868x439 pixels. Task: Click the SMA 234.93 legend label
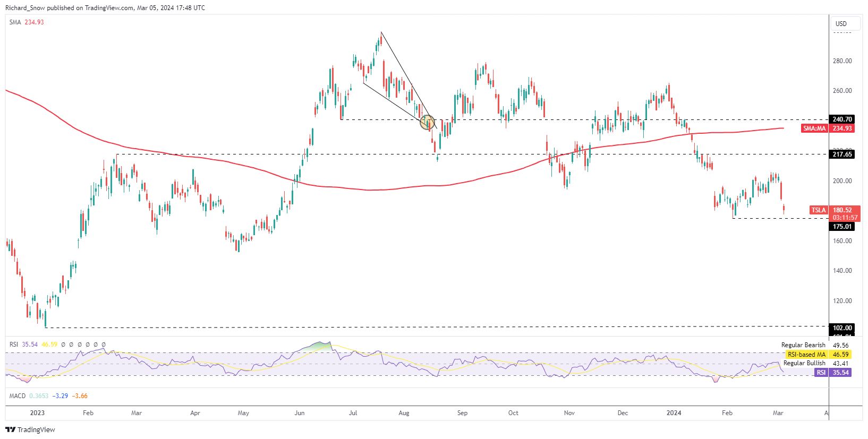27,22
